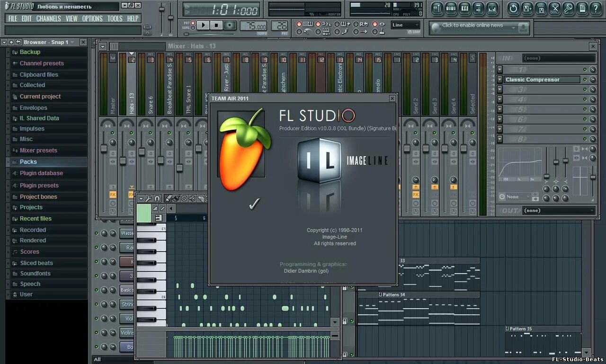Select the delete tool in piano roll
This screenshot has height=364, width=606.
pos(184,198)
